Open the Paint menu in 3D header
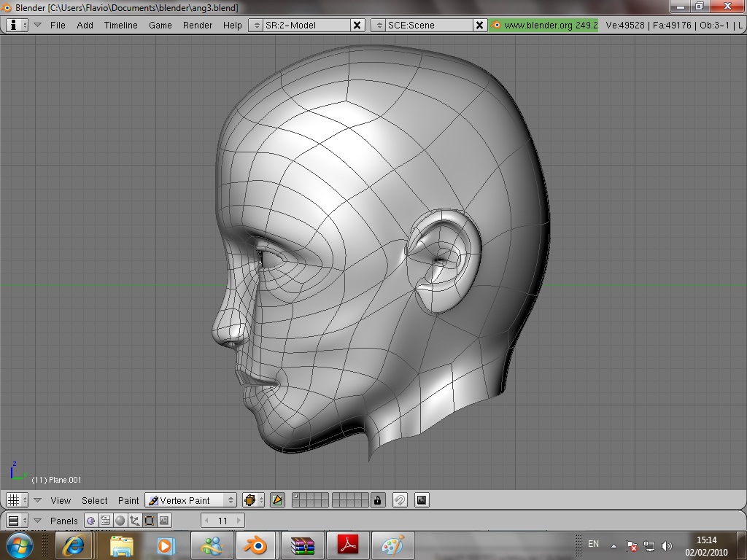The image size is (747, 560). point(128,500)
